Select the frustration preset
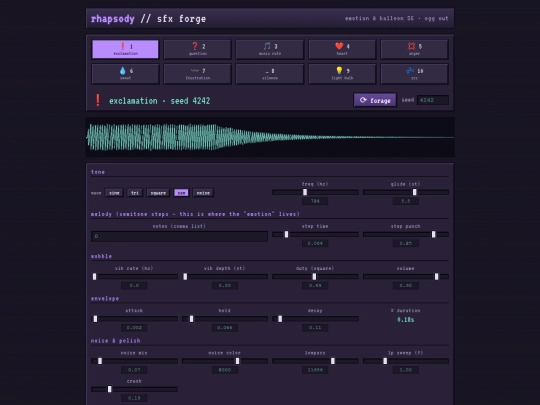The image size is (540, 405). 198,74
